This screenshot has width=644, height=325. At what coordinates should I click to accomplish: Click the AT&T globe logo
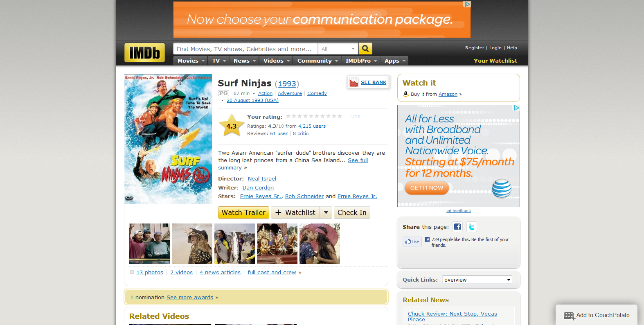502,189
